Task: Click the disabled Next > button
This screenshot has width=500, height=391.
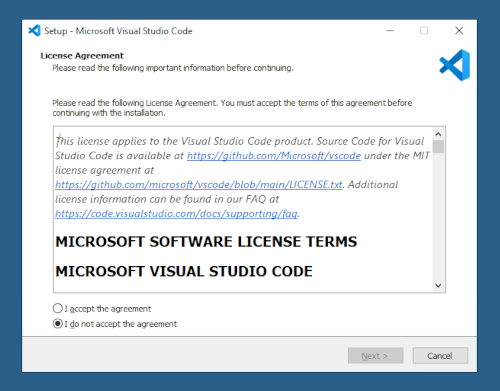Action: click(376, 356)
